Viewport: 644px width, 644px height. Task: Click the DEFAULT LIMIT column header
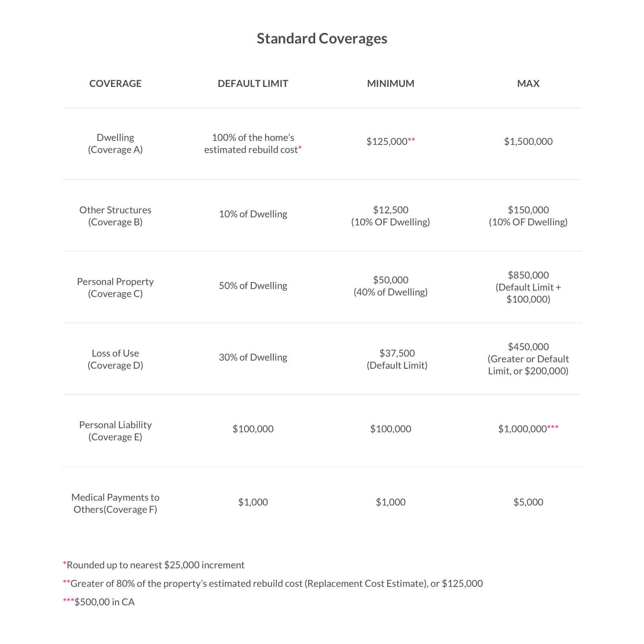coord(253,84)
